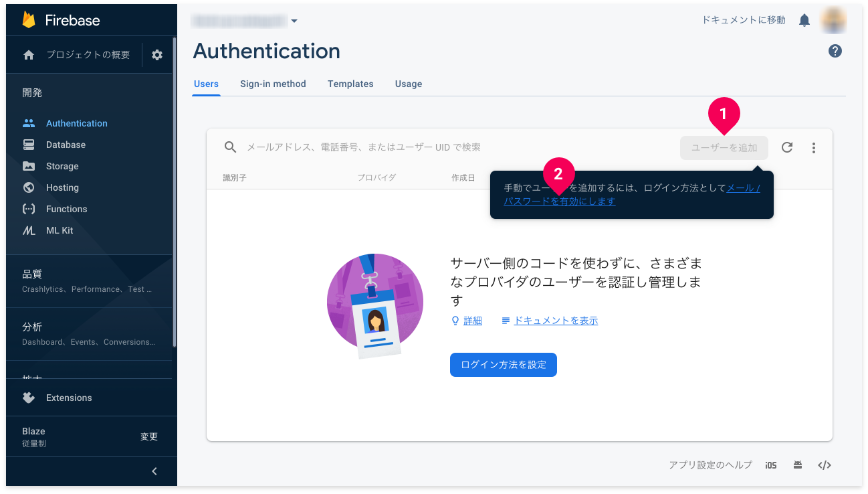Click the ユーザーを追加 button
Viewport: 868px width, 494px height.
point(724,148)
